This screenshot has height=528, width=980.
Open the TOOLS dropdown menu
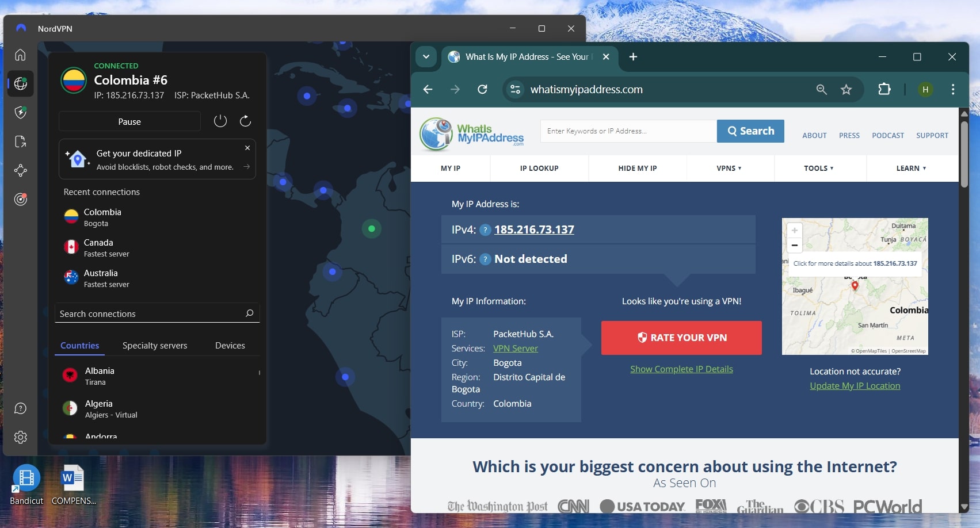[x=819, y=168]
